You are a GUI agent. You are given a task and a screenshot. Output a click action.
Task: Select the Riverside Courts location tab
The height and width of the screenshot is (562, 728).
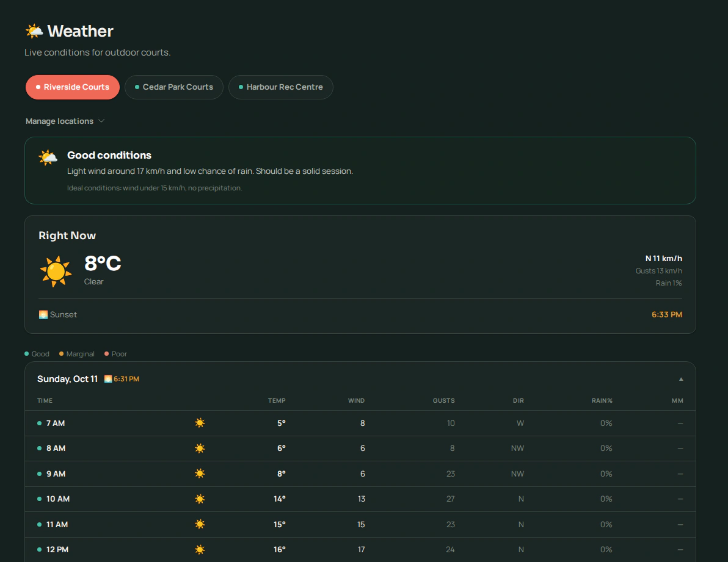(73, 87)
